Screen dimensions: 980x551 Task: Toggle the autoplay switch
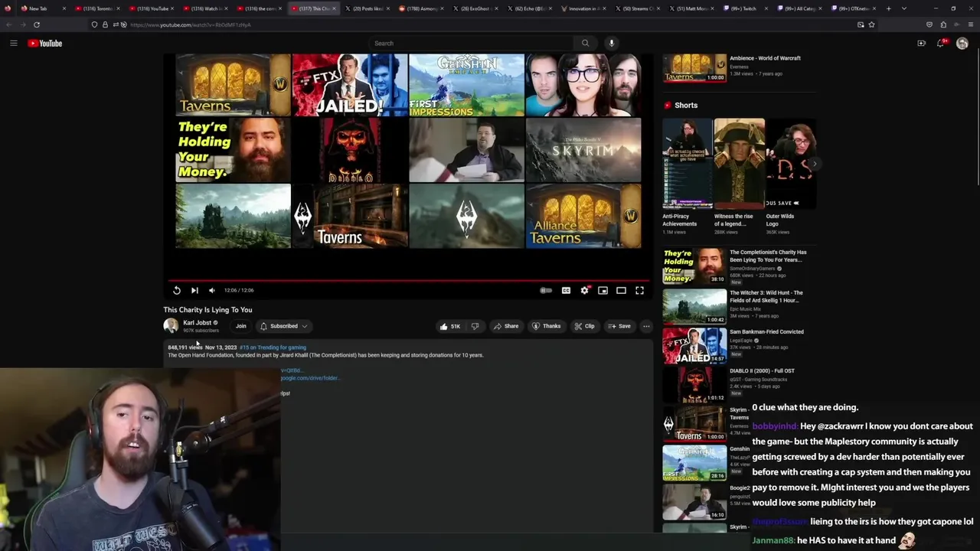[x=546, y=290]
